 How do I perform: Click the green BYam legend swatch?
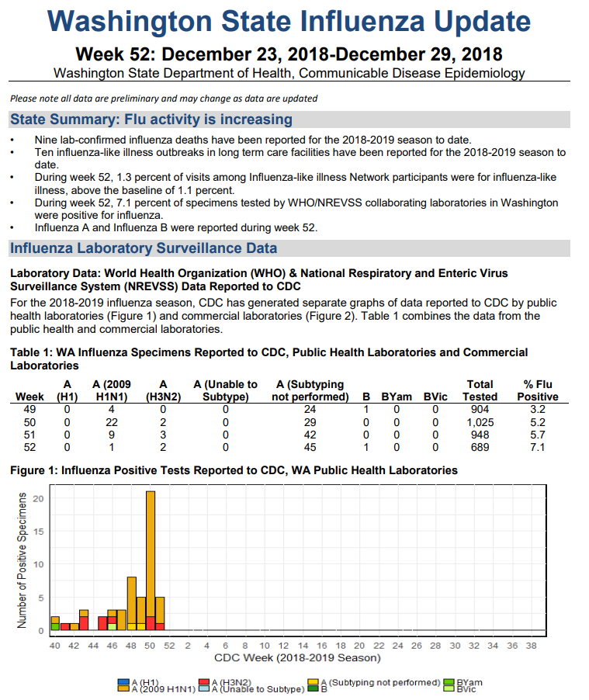450,682
